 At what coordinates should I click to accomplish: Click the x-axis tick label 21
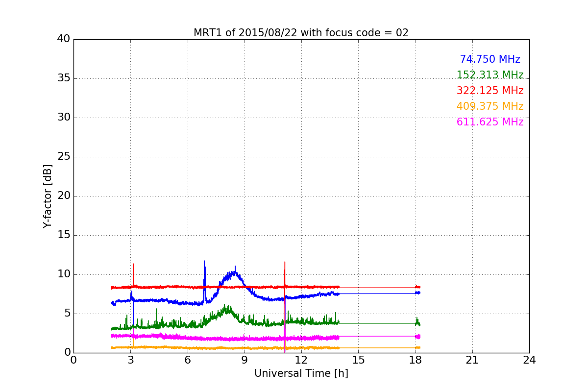(472, 360)
